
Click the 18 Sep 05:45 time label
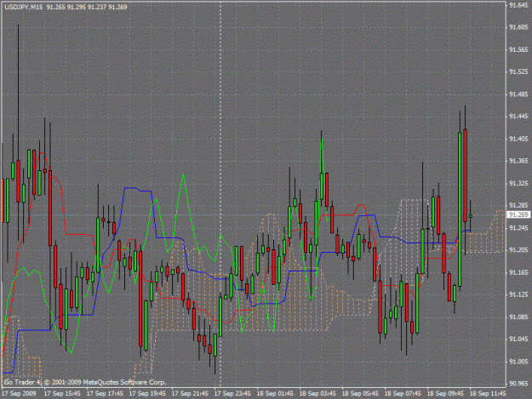pos(360,394)
